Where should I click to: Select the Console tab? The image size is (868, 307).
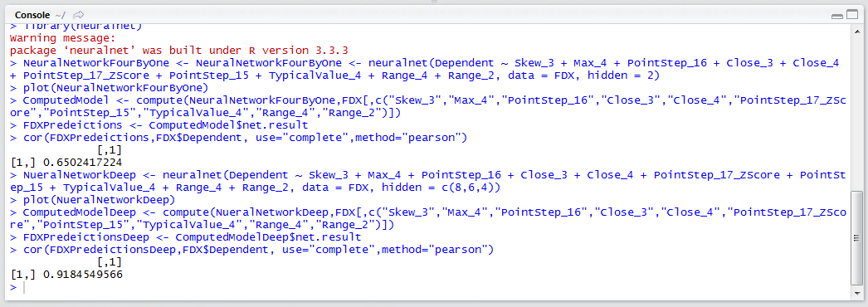click(32, 14)
